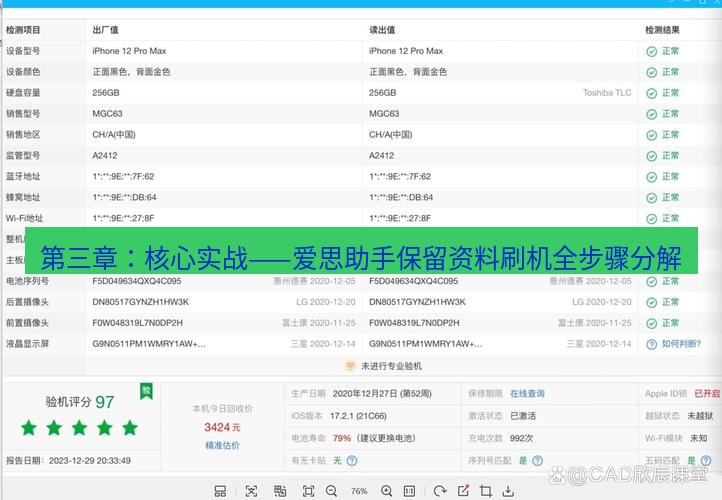Click the factory A2412 model value
The image size is (722, 500).
click(x=105, y=156)
